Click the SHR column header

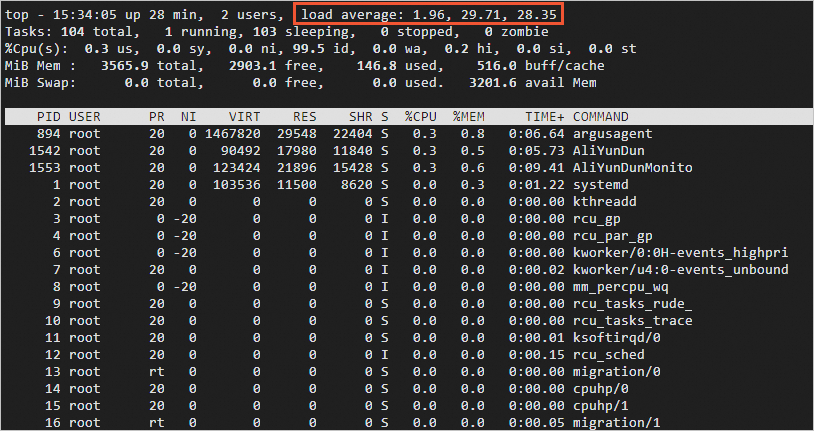(360, 117)
